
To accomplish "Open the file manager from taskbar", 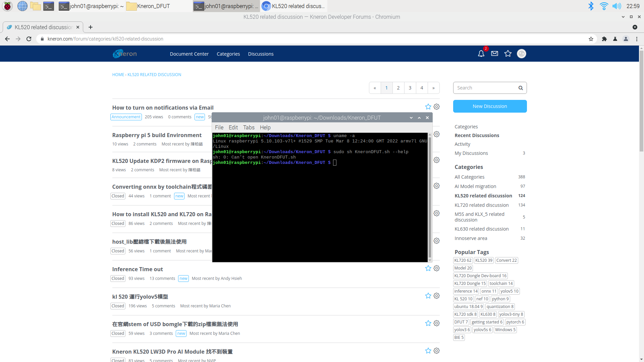I will click(35, 6).
